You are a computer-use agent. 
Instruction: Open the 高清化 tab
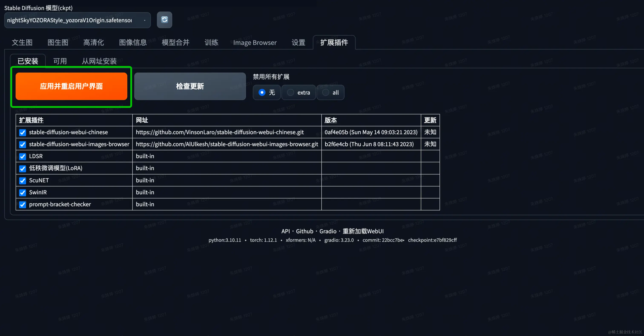(93, 43)
